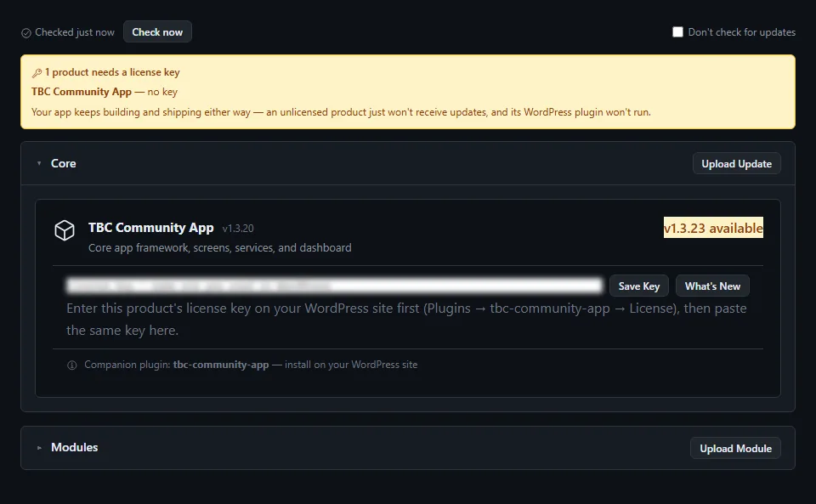
Task: Click the checkmark icon beside Checked just now
Action: [x=26, y=33]
